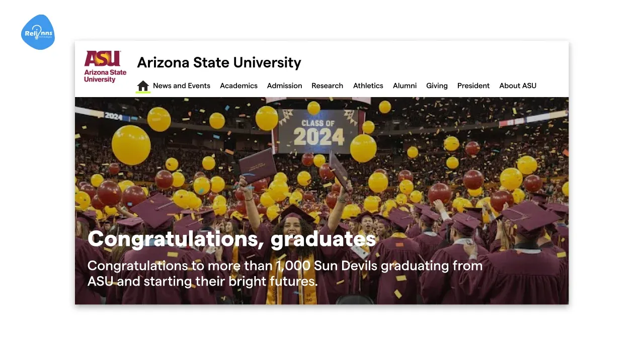Viewport: 644px width, 345px height.
Task: Visit the Research section
Action: click(327, 85)
